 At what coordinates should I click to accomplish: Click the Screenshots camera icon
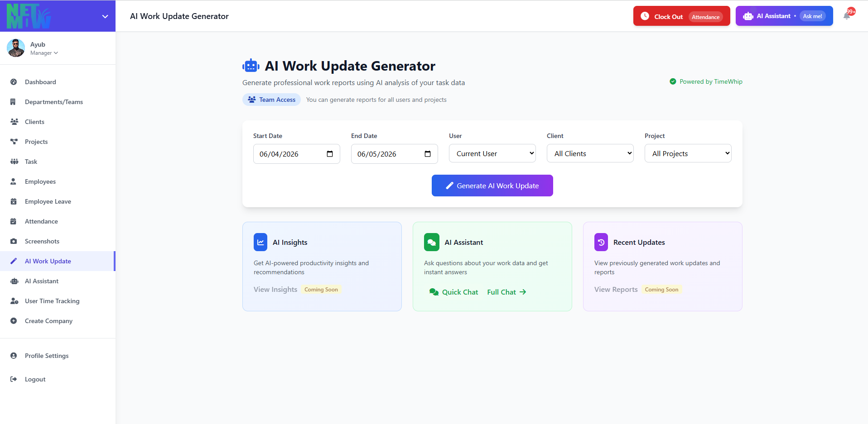pos(14,241)
